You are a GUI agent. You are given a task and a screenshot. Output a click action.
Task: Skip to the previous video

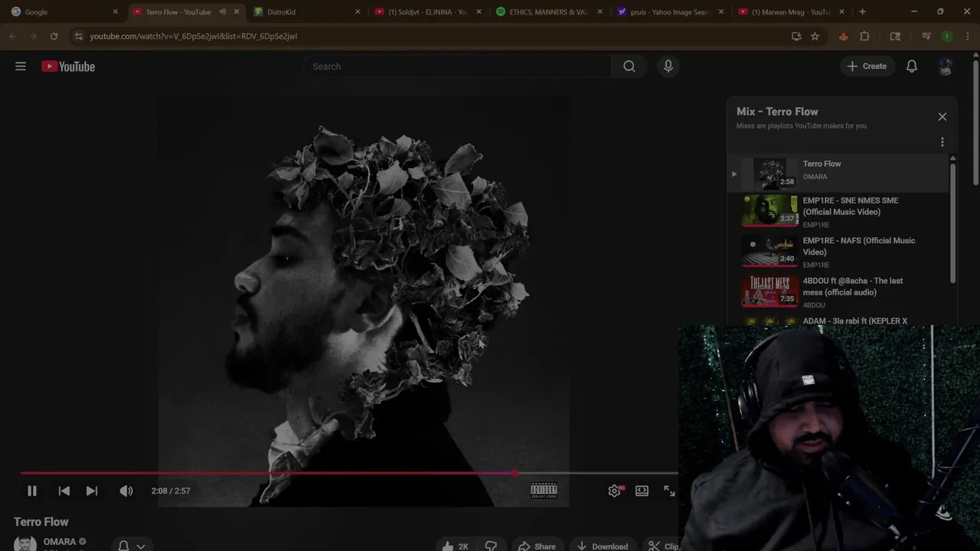pyautogui.click(x=64, y=491)
